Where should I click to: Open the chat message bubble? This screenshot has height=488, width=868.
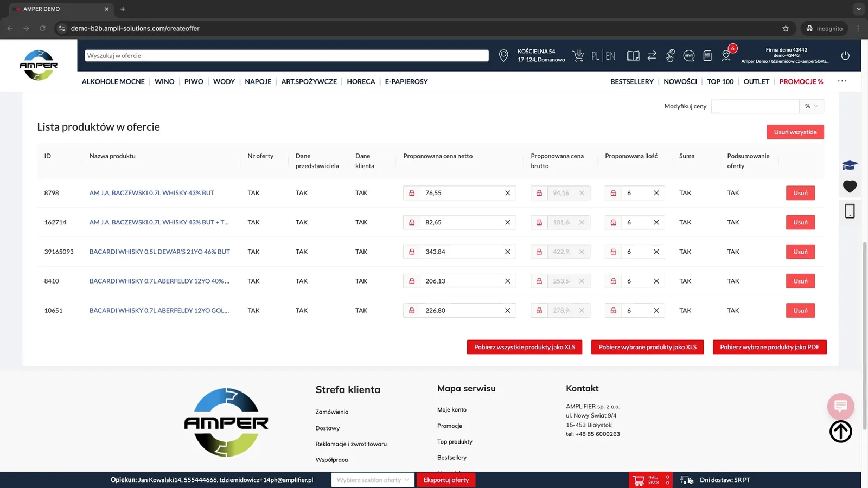tap(841, 406)
